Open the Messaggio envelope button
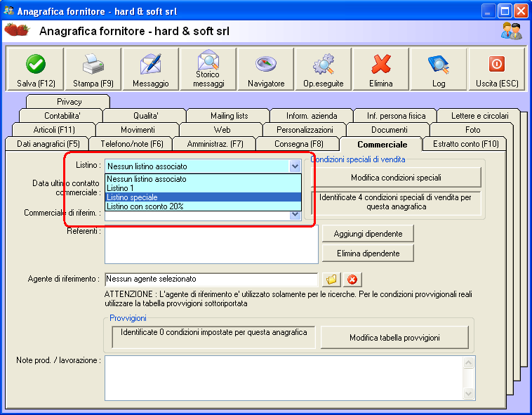The width and height of the screenshot is (532, 415). pos(151,70)
